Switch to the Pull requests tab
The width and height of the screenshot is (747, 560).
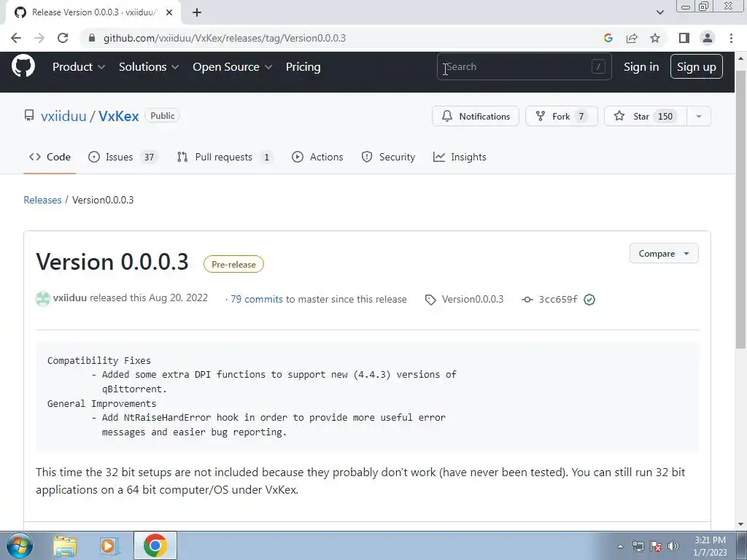click(x=225, y=157)
